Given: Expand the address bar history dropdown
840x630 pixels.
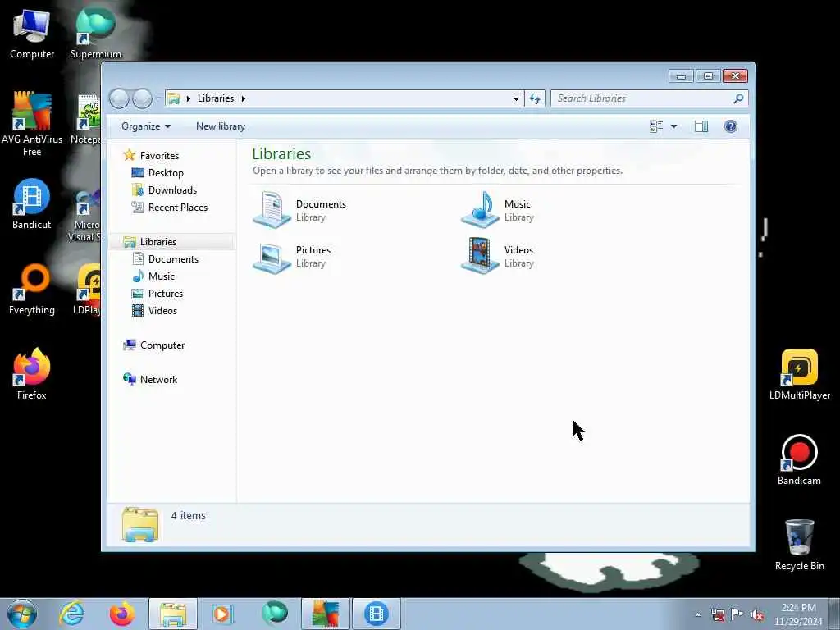Looking at the screenshot, I should coord(516,98).
